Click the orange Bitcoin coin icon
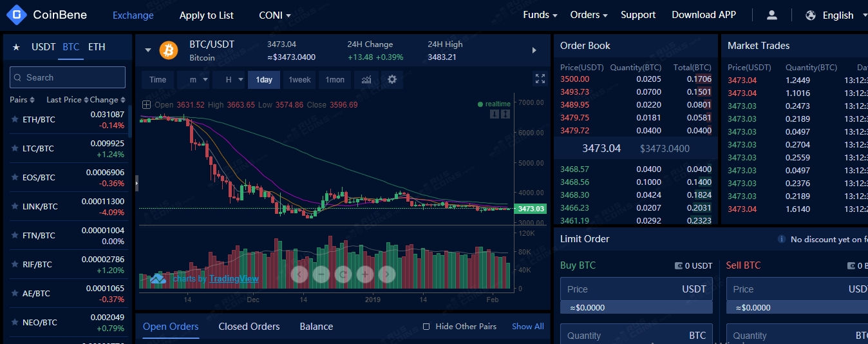The height and width of the screenshot is (344, 868). point(169,50)
